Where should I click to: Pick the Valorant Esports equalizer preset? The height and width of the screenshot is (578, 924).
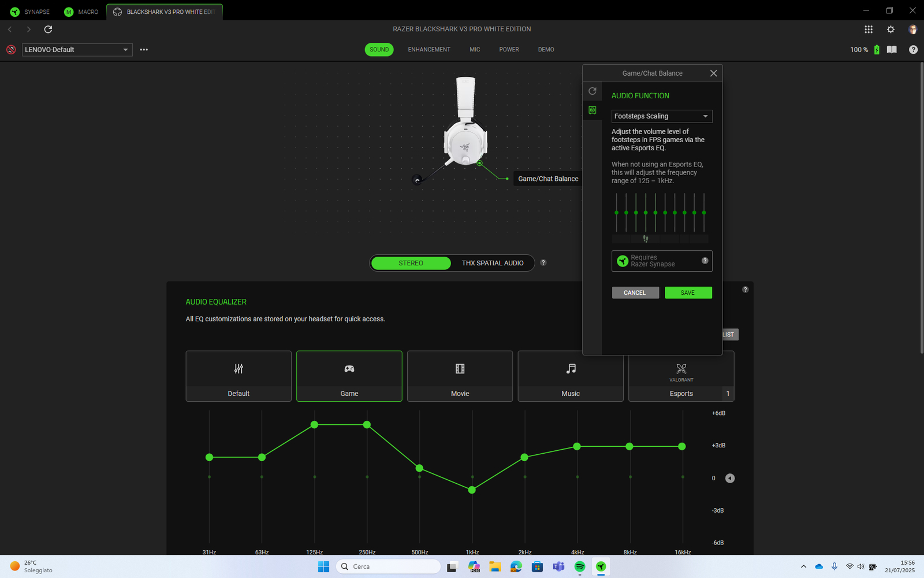[x=681, y=376]
